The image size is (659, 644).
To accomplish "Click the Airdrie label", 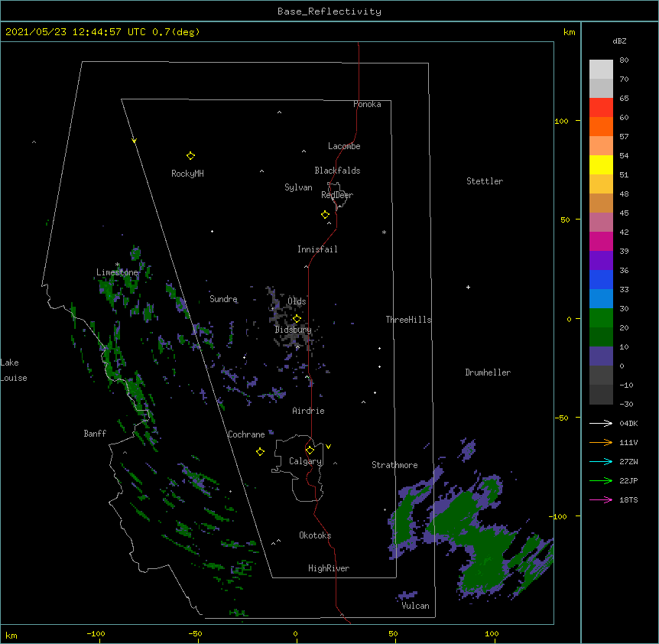I will pyautogui.click(x=309, y=411).
